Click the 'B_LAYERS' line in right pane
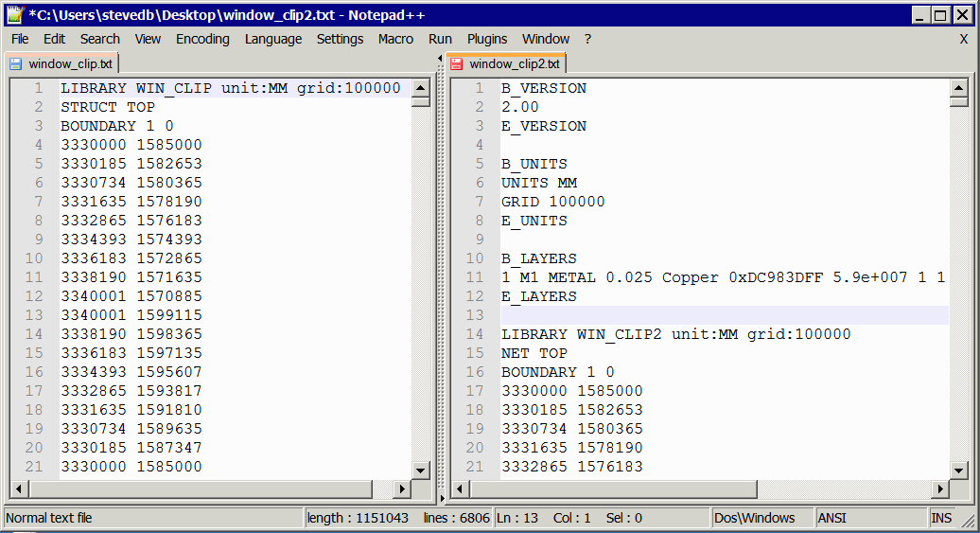This screenshot has height=533, width=980. click(539, 258)
